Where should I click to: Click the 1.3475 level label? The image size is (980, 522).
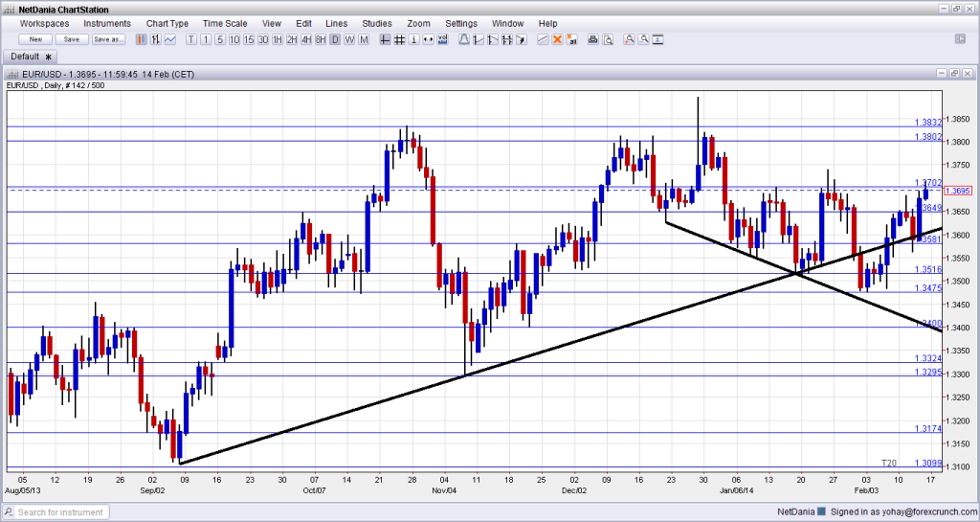point(927,288)
